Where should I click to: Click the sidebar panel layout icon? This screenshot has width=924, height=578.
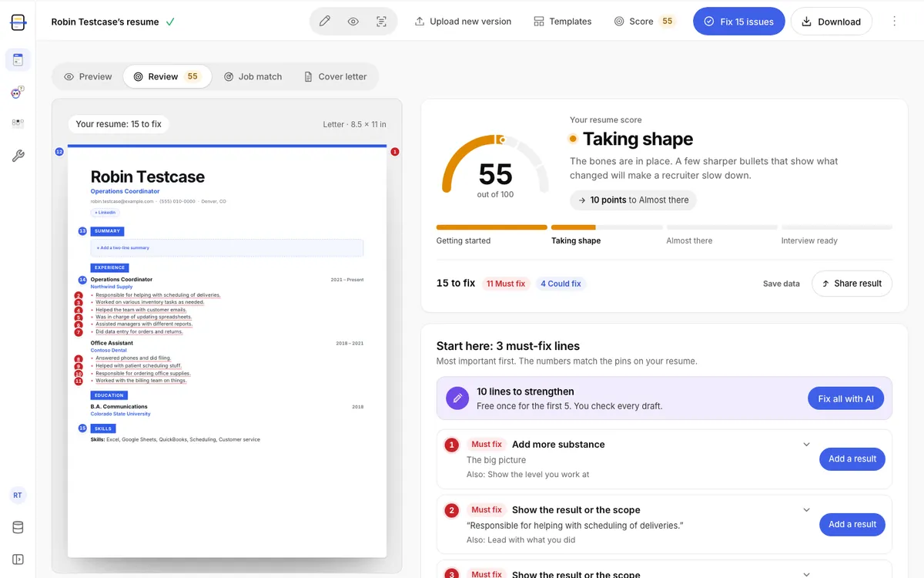18,560
